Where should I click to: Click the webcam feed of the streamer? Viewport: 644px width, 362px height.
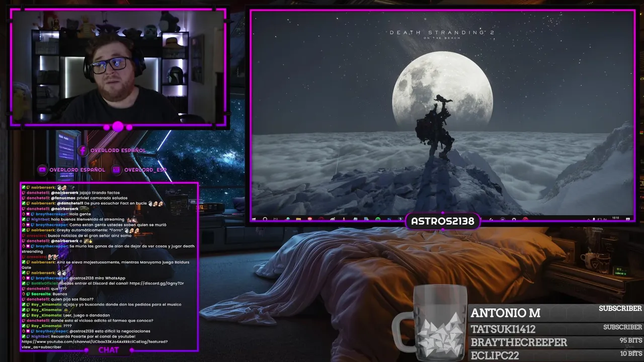coord(117,66)
